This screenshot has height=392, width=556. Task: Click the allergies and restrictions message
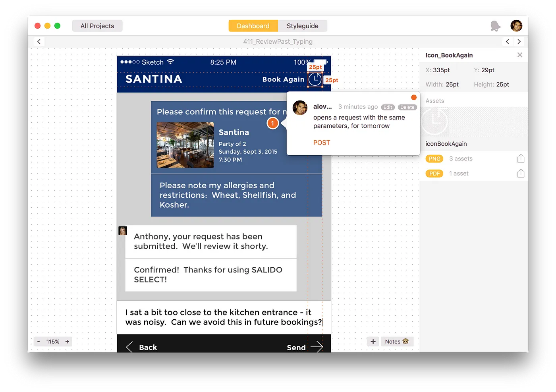pyautogui.click(x=236, y=195)
